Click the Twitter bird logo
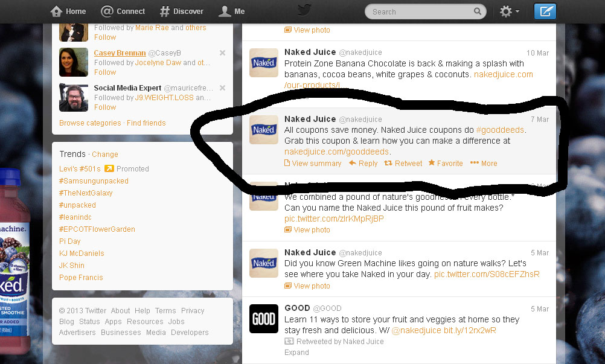Viewport: 605px width, 364px height. (x=304, y=10)
